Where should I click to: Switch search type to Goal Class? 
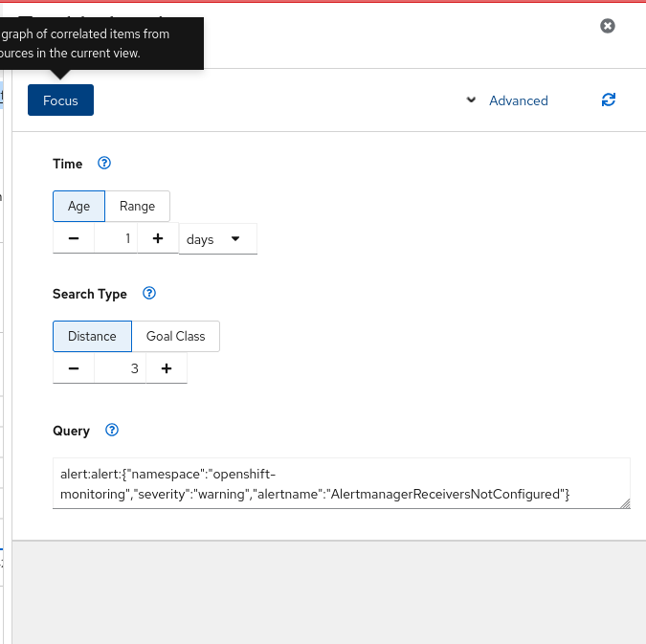point(175,336)
